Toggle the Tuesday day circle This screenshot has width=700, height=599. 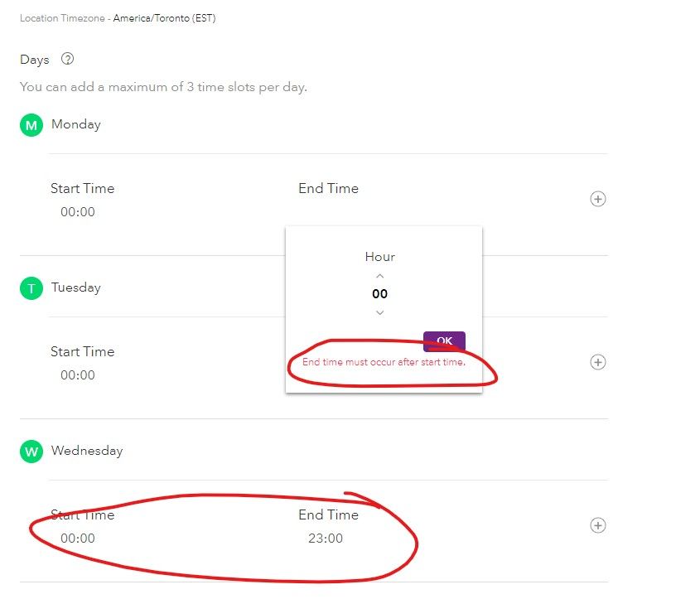pyautogui.click(x=31, y=288)
